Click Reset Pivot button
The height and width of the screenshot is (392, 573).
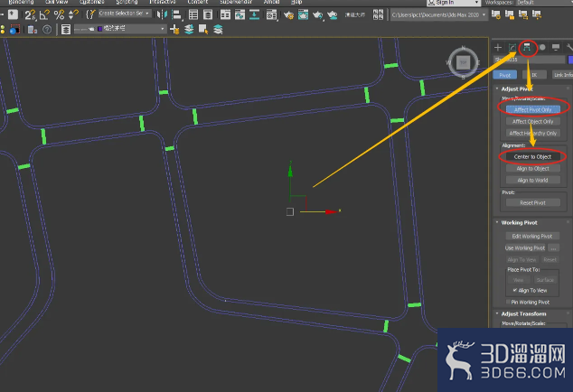[533, 202]
